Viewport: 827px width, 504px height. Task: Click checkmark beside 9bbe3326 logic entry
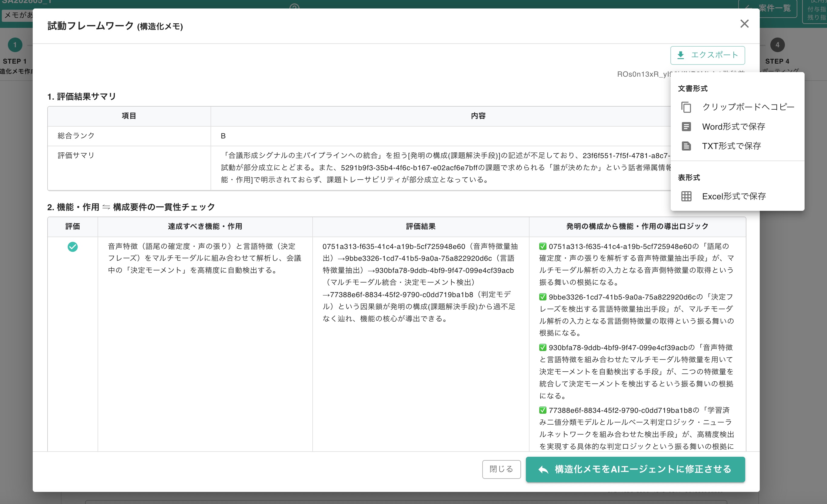point(543,297)
